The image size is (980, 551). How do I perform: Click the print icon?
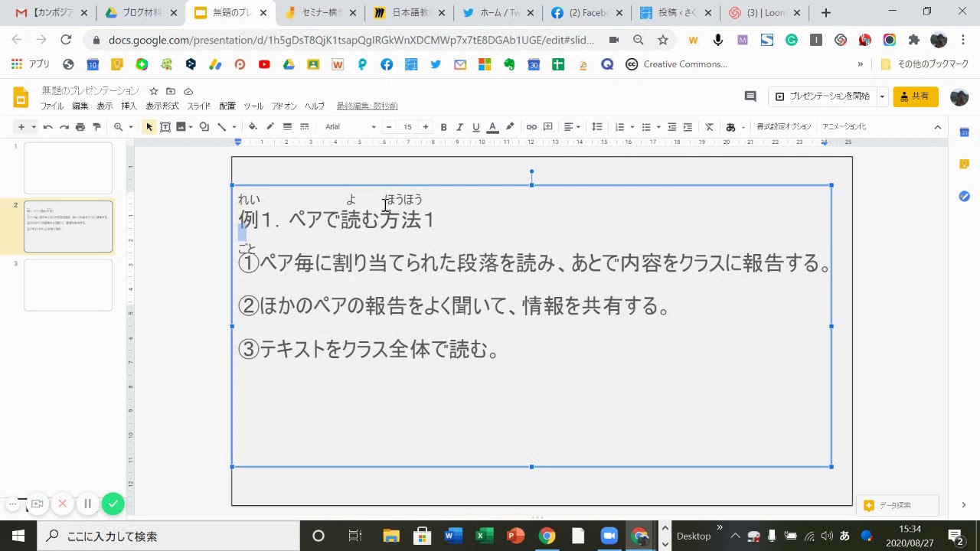(x=80, y=127)
